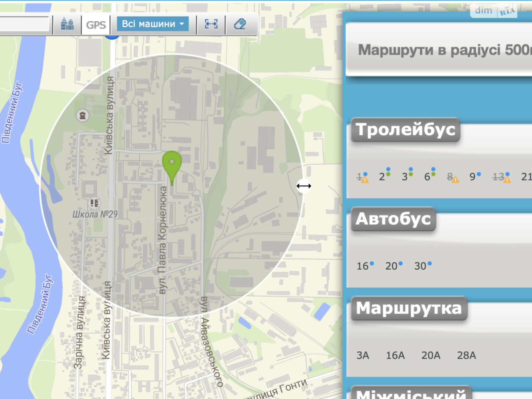Click the eraser icon to clear map
The image size is (532, 399).
click(240, 23)
